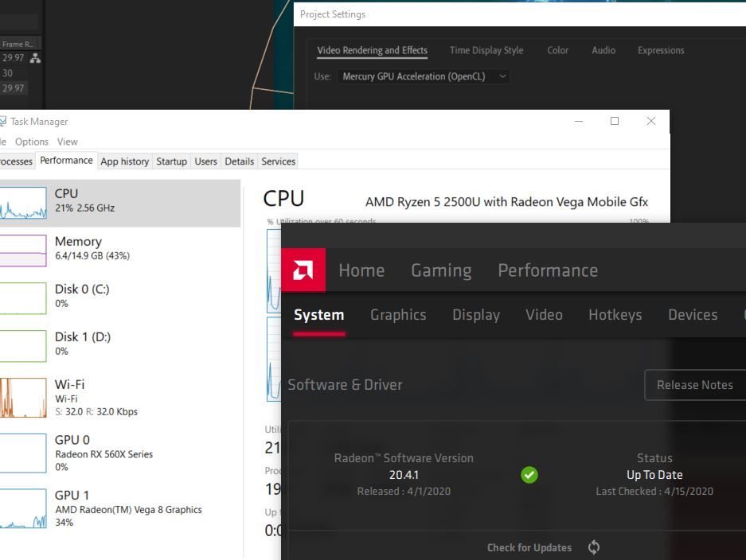The width and height of the screenshot is (746, 560).
Task: Click the network icon beside 29.97
Action: [35, 58]
